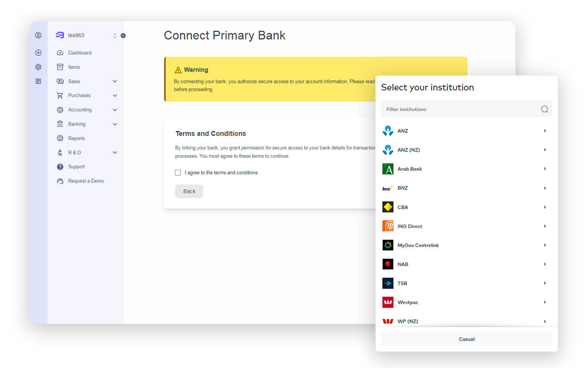Click the Reports pie chart icon
Screen dimensions: 588x368
point(60,138)
